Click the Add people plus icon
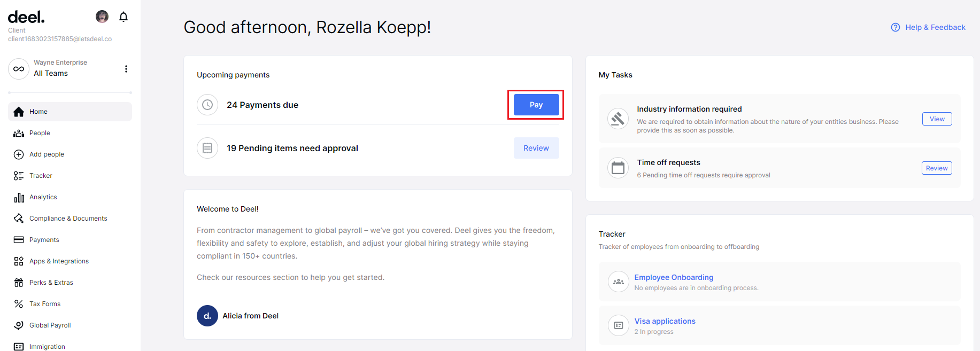The width and height of the screenshot is (980, 351). (19, 154)
